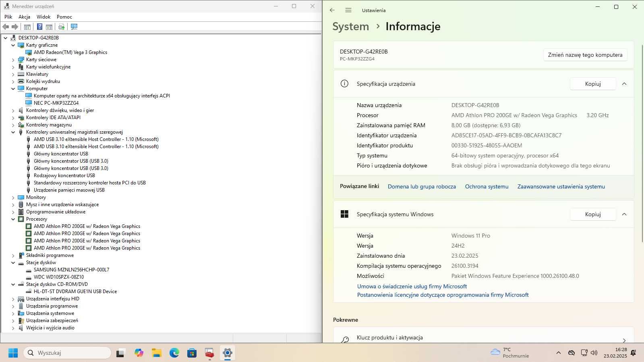644x362 pixels.
Task: Click volume speaker tray icon
Action: pyautogui.click(x=594, y=353)
